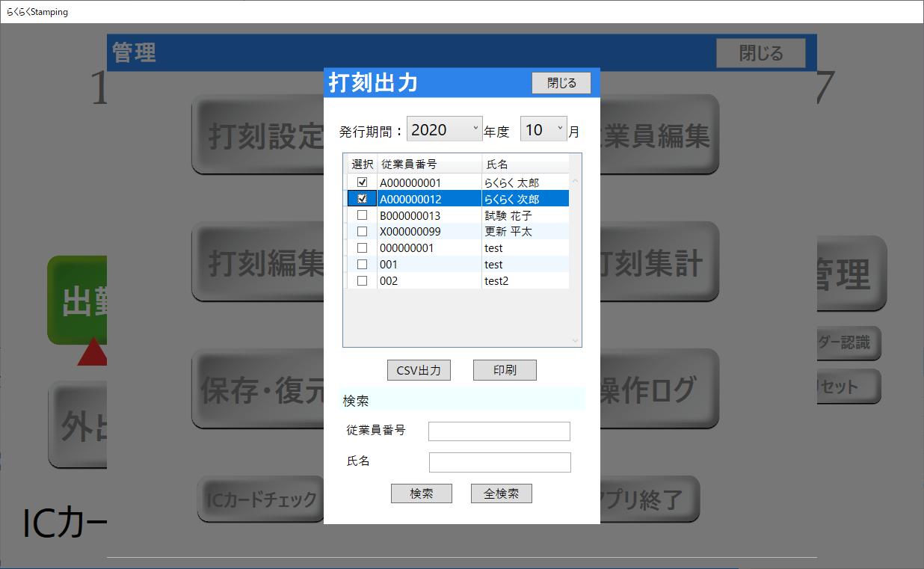The height and width of the screenshot is (569, 924).
Task: Click the 従業員番号 search input field
Action: 499,431
